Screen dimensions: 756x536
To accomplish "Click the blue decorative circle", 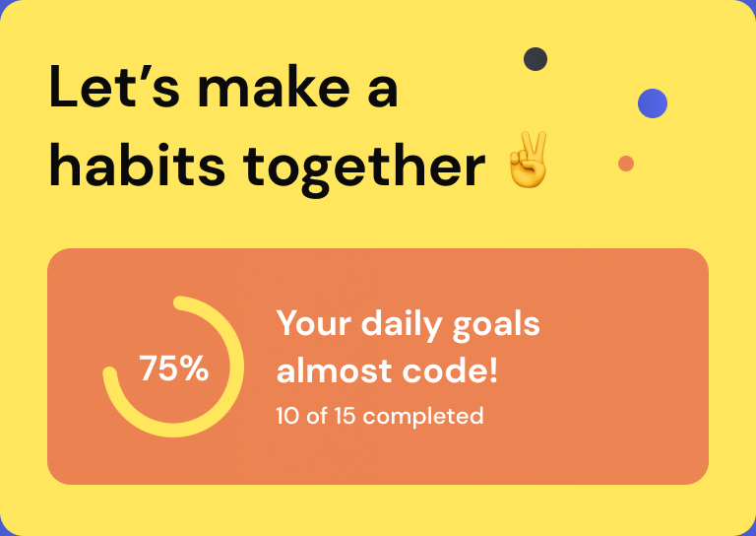I will (653, 103).
